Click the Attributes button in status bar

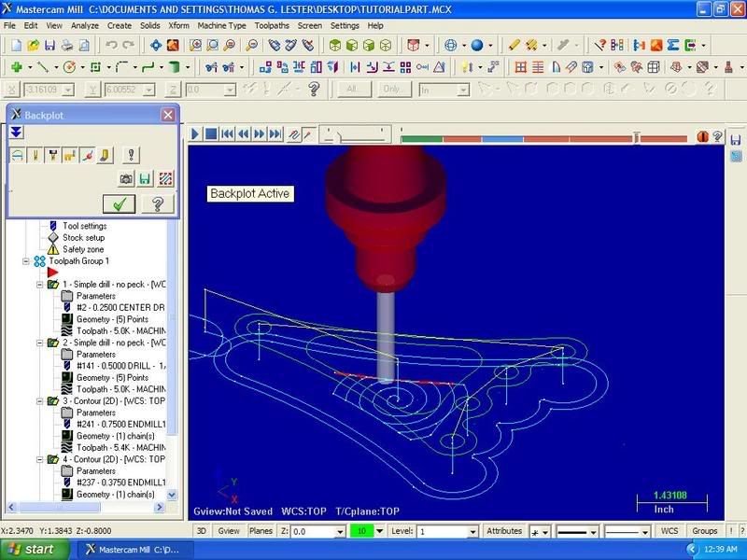tap(504, 531)
